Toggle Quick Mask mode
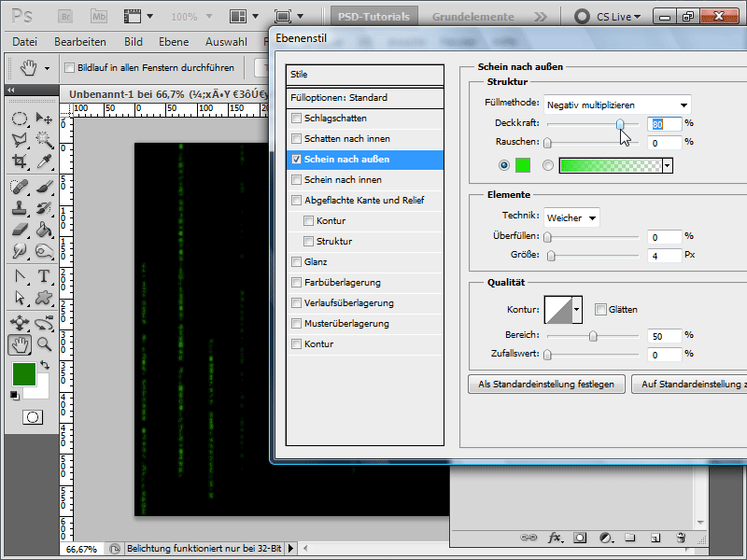The width and height of the screenshot is (747, 560). click(x=33, y=417)
